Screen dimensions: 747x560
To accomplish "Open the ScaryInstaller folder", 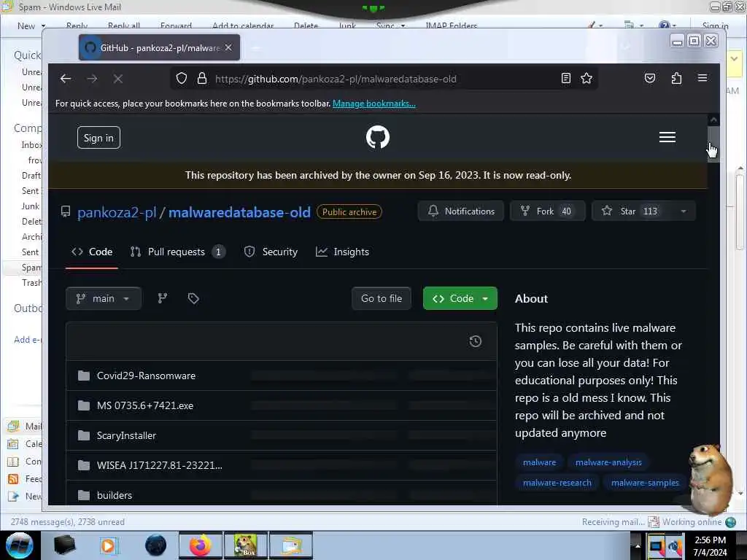I will pyautogui.click(x=126, y=436).
